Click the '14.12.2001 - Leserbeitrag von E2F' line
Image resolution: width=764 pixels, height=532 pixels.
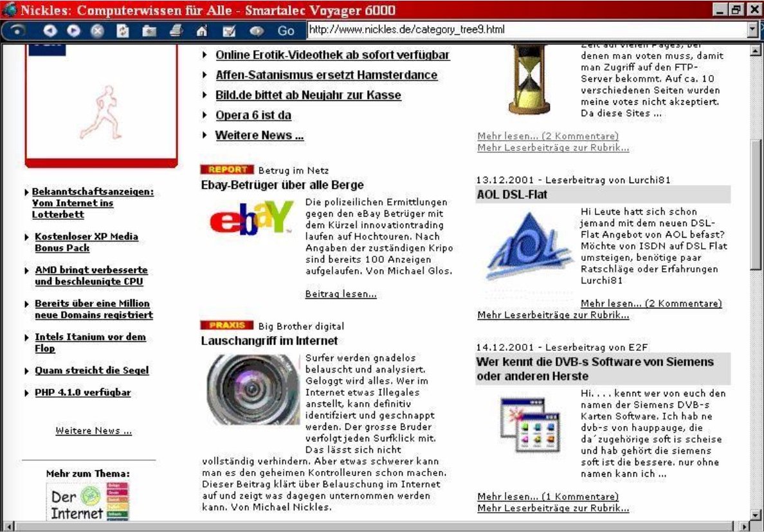[562, 347]
